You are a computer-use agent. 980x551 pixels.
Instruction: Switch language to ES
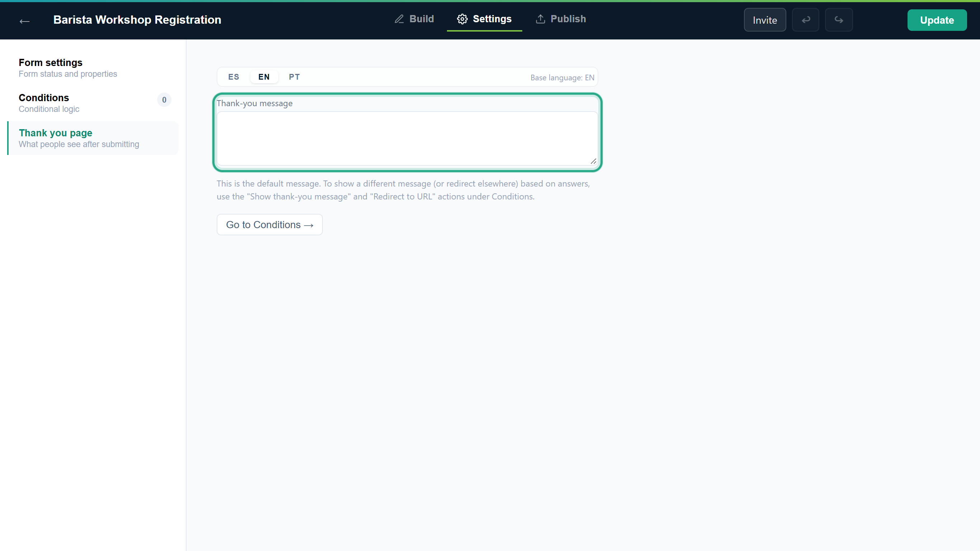[x=234, y=77]
